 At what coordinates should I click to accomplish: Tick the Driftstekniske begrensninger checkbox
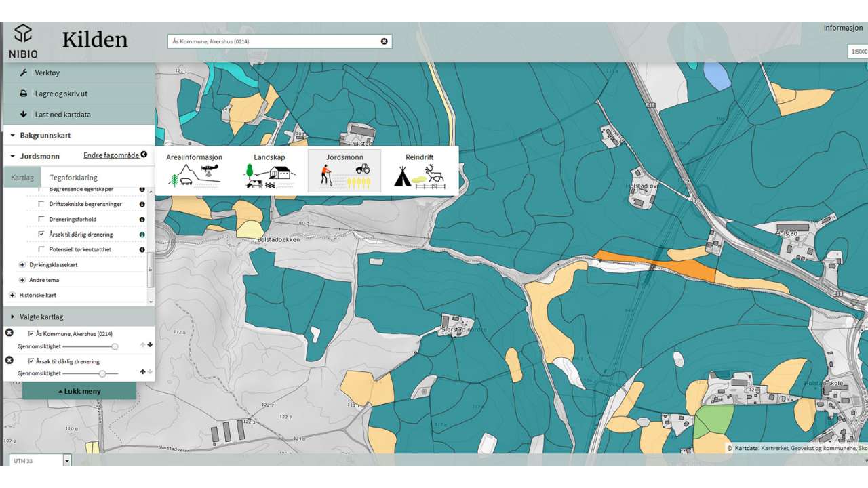[x=42, y=204]
